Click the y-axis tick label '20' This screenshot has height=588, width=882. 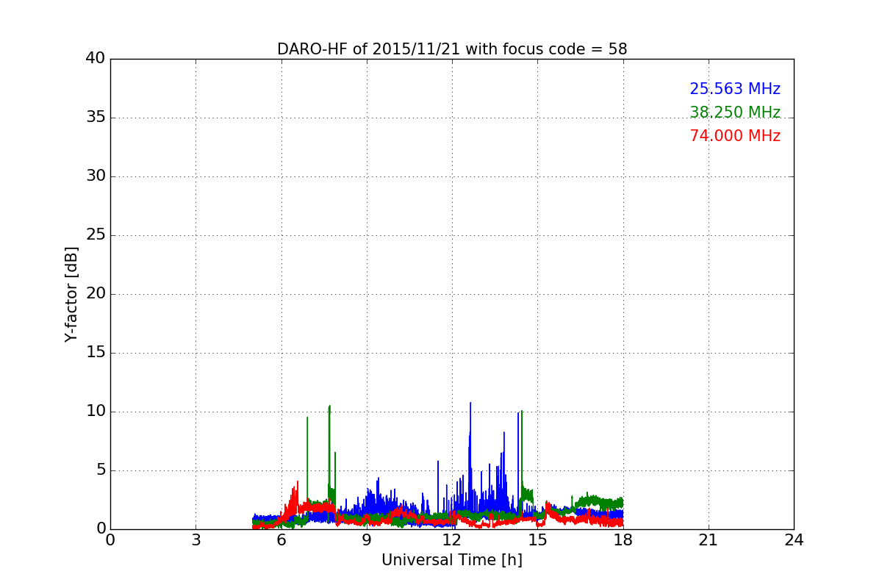pyautogui.click(x=96, y=294)
